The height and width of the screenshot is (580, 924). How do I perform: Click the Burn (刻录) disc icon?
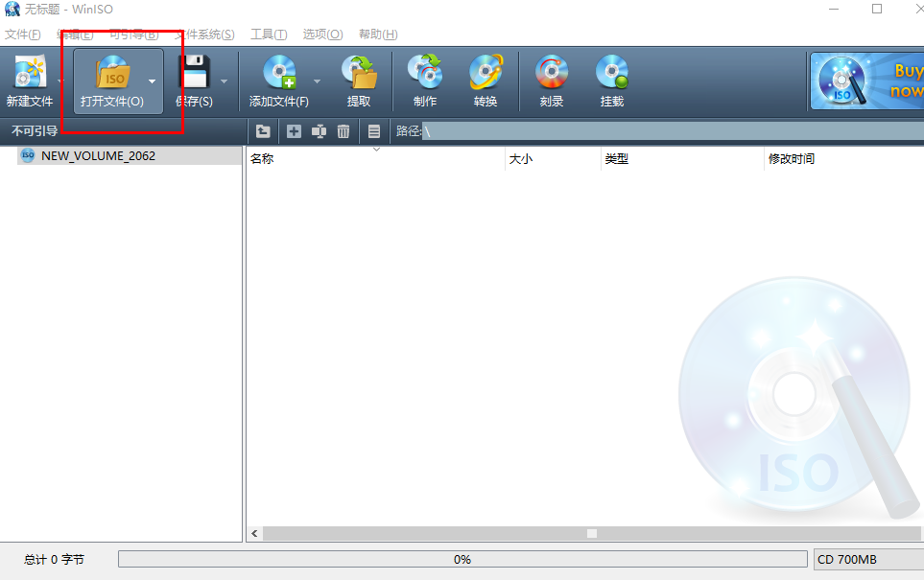552,72
